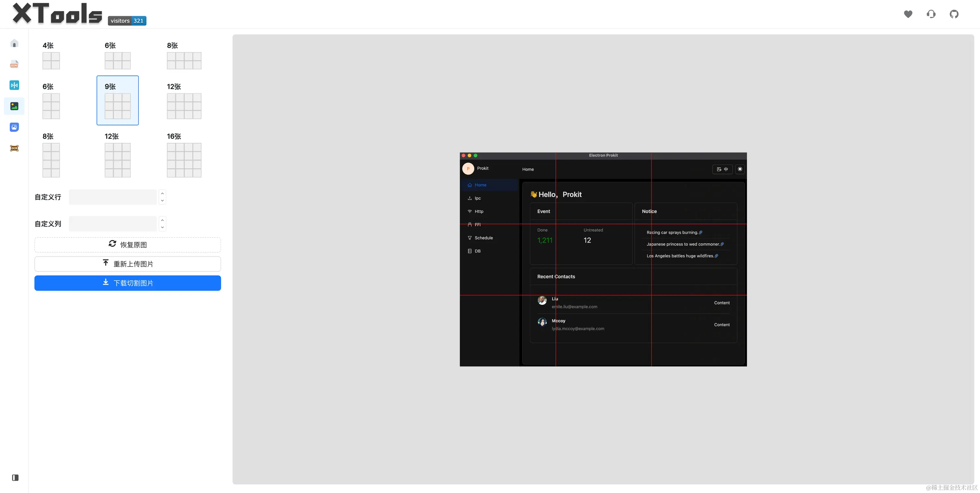980x493 pixels.
Task: Open the OCR tool icon
Action: point(14,148)
